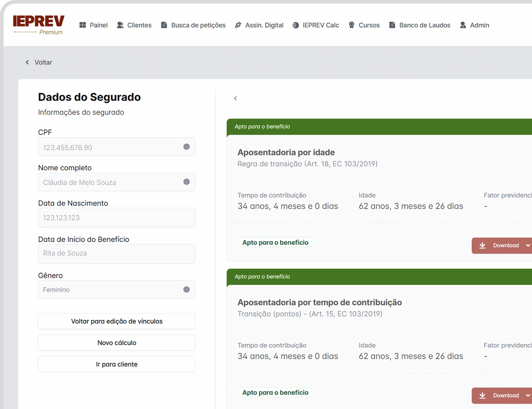Click Aposentadoria por tempo de contribuição title
This screenshot has width=532, height=409.
pyautogui.click(x=320, y=302)
